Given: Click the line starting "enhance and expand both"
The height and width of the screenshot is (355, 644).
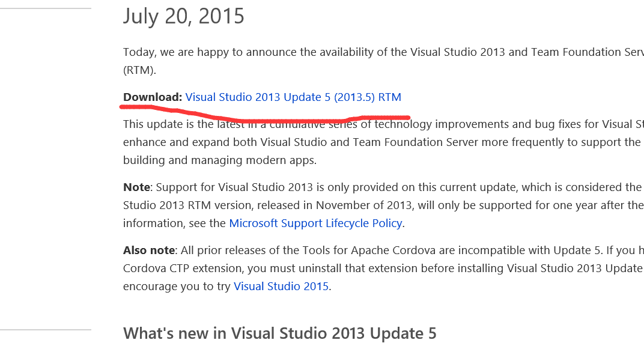Looking at the screenshot, I should click(x=378, y=143).
